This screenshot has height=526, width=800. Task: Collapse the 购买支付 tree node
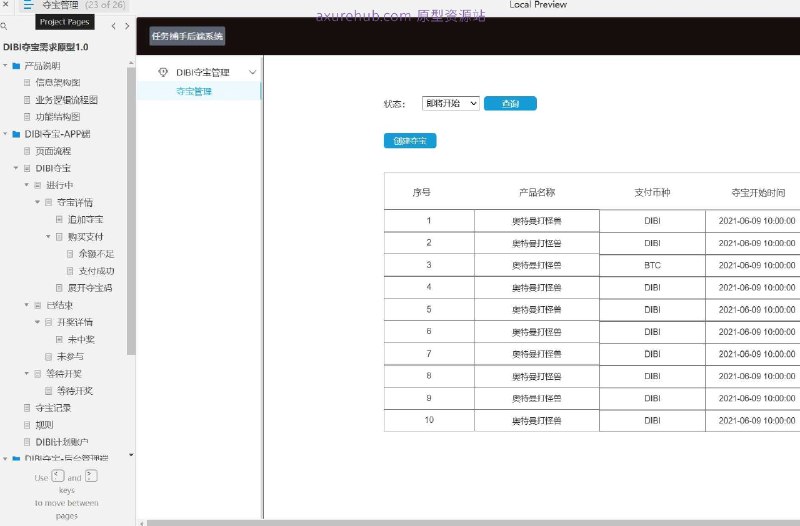click(x=48, y=237)
